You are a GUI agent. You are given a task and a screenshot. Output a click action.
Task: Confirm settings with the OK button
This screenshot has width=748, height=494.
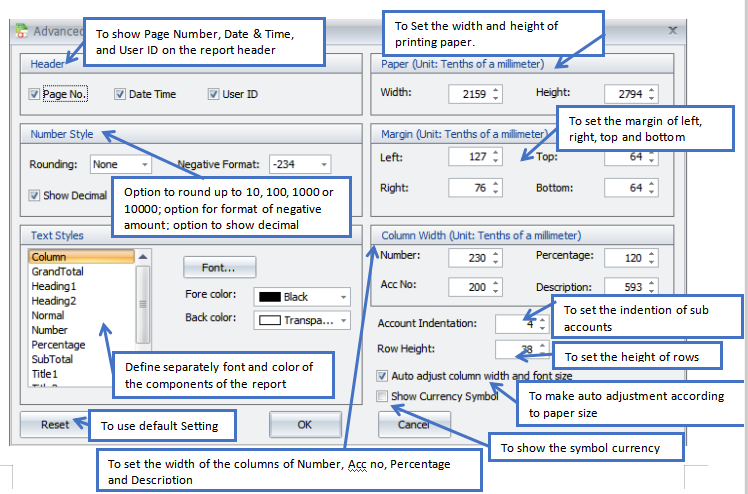point(305,424)
